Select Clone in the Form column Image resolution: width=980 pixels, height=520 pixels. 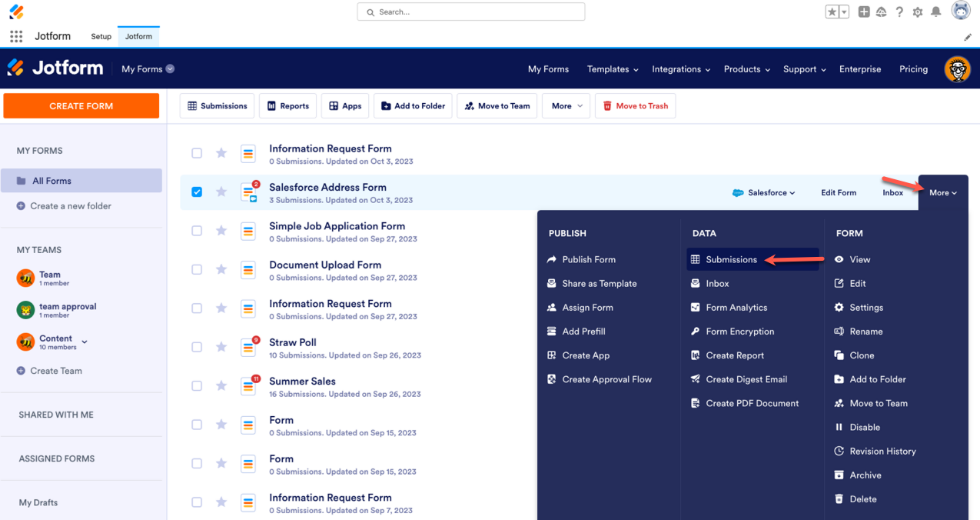point(855,355)
